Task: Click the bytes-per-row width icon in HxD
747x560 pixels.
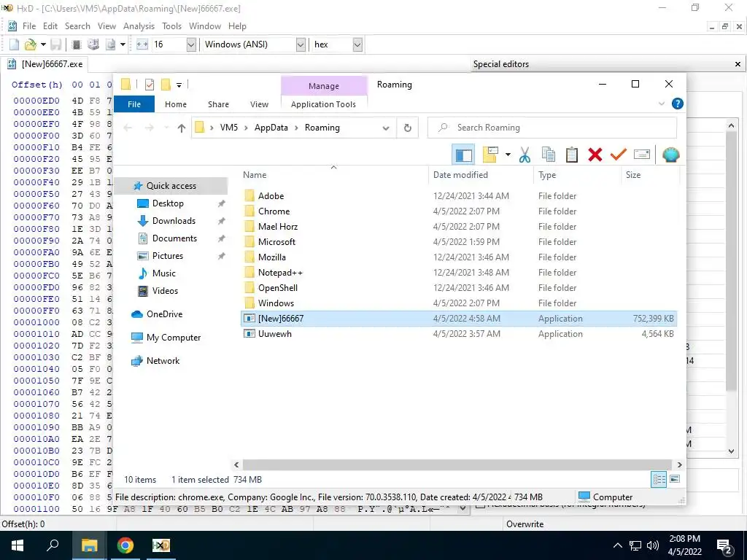Action: coord(142,44)
